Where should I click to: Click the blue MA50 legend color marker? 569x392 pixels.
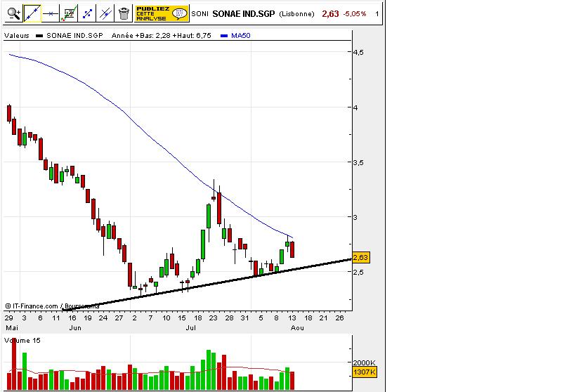coord(224,36)
